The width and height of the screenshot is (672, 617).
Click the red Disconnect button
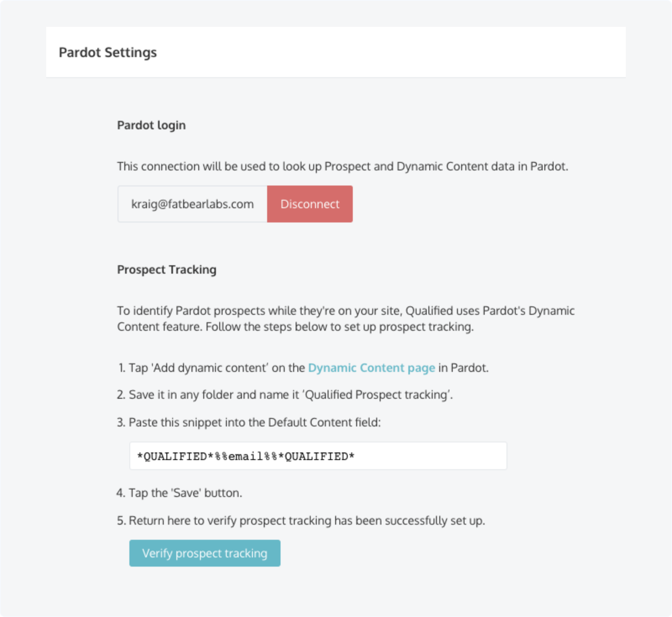point(310,204)
